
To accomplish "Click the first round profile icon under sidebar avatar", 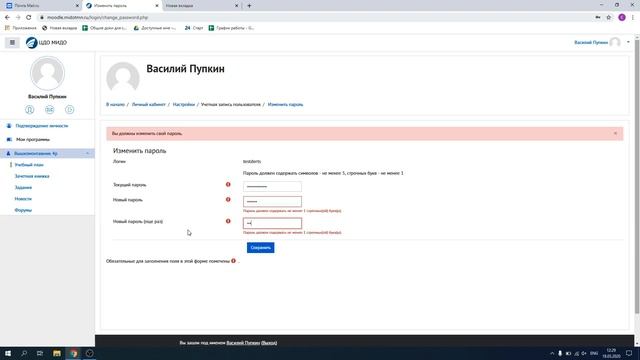I will tap(29, 109).
